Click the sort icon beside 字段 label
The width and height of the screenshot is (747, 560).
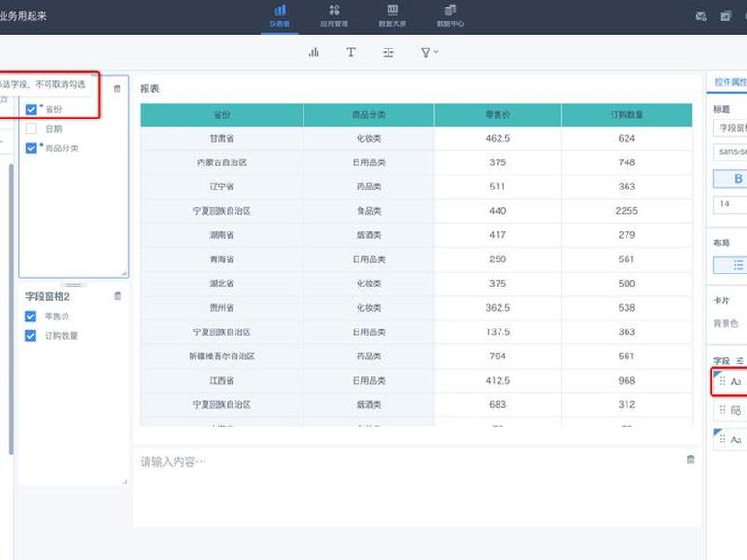coord(740,361)
